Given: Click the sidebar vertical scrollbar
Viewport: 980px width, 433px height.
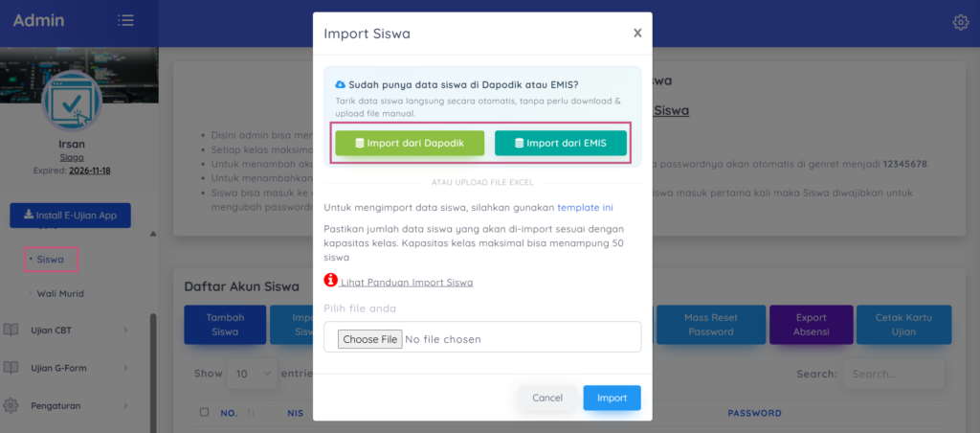Looking at the screenshot, I should [x=153, y=373].
